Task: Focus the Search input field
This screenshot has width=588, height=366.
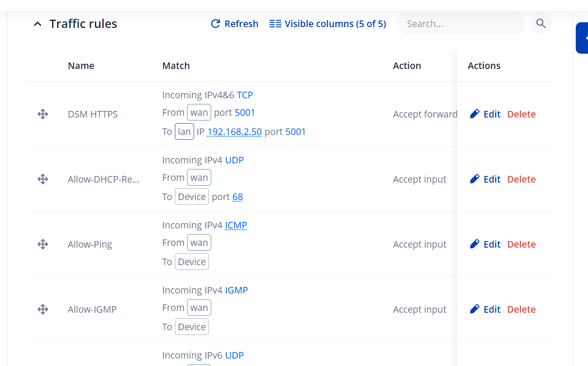Action: (x=460, y=24)
